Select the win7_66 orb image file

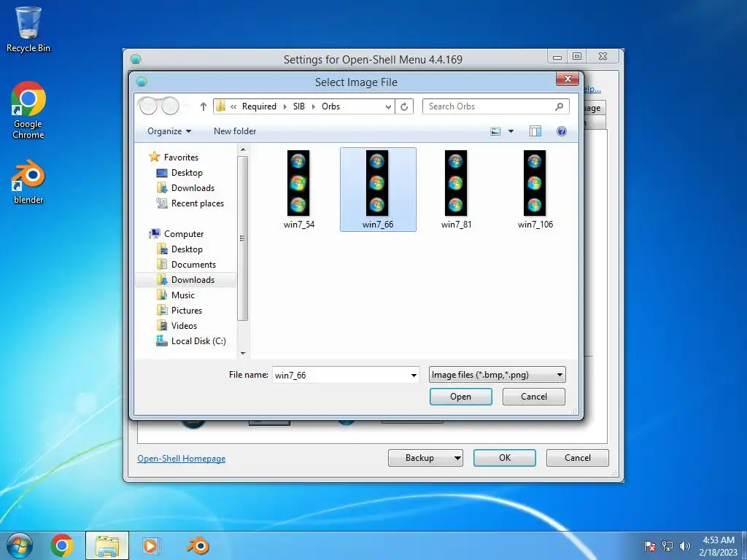click(378, 190)
